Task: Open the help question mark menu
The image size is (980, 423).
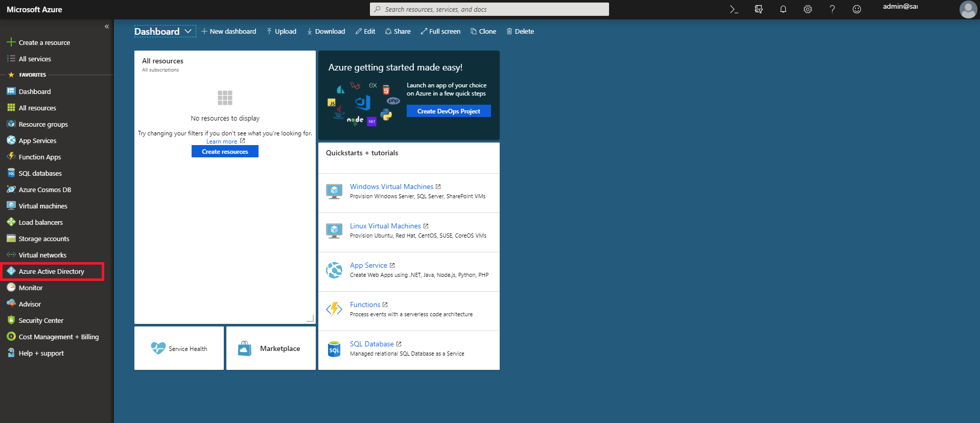Action: [x=832, y=9]
